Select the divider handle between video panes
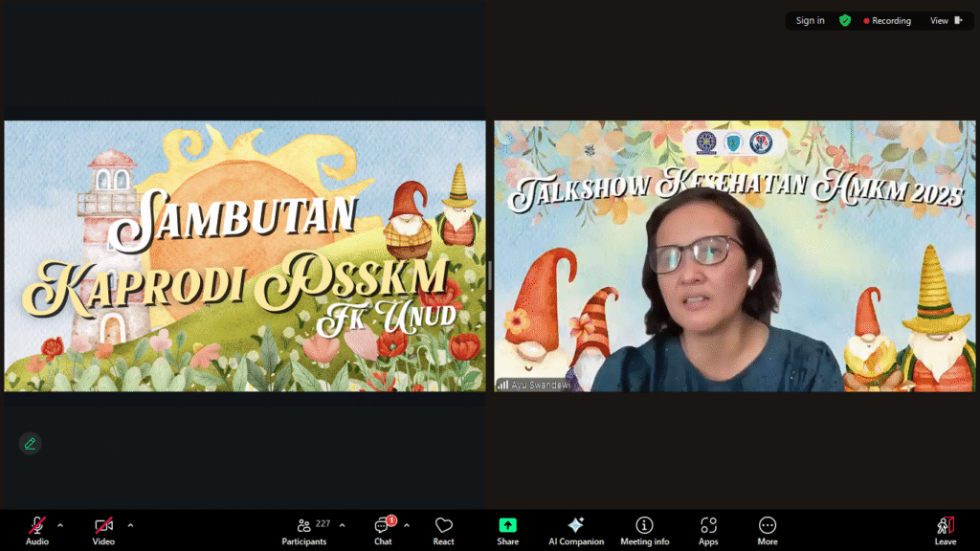The image size is (980, 551). (x=490, y=275)
